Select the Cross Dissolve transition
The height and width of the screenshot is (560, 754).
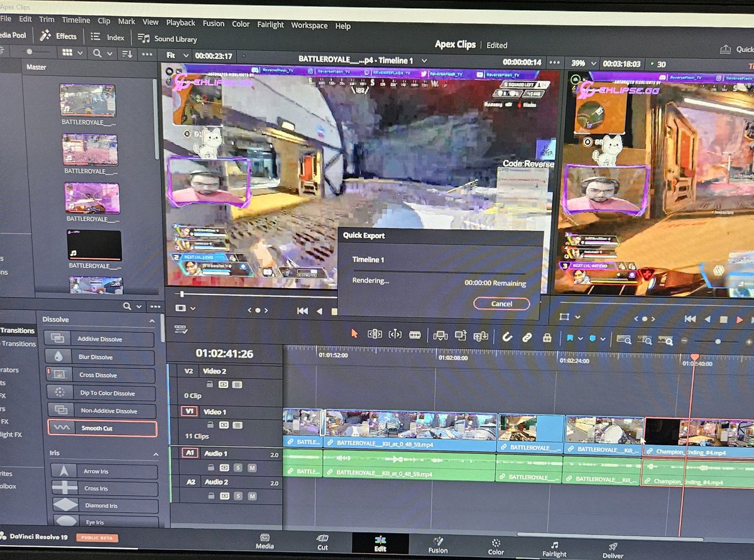click(x=101, y=375)
